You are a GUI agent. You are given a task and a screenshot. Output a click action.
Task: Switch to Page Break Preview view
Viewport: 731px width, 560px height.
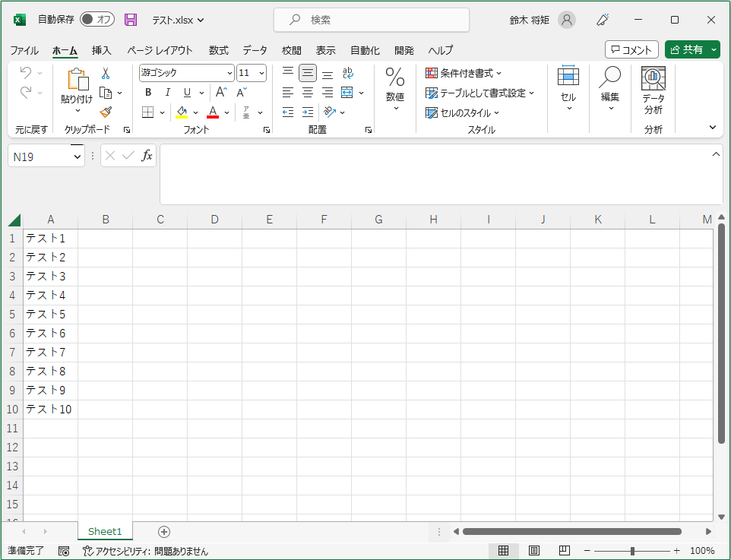[x=564, y=551]
